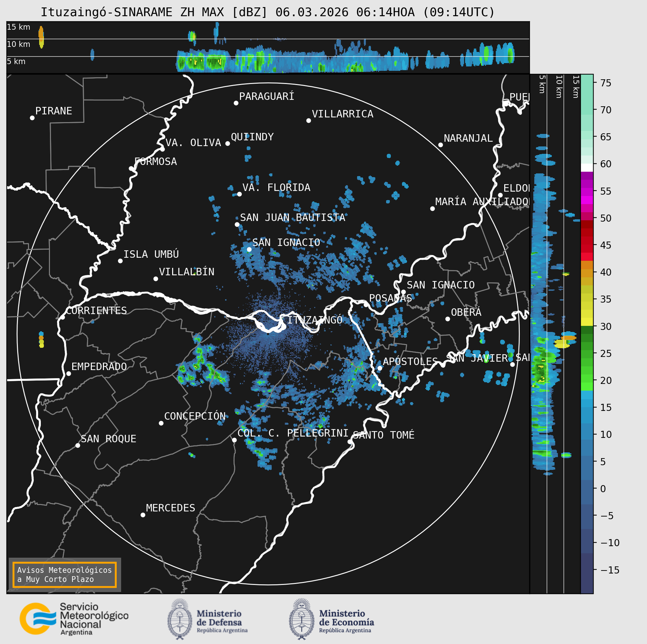Image resolution: width=647 pixels, height=644 pixels.
Task: Click the Ministerio de Defensa coat of arms
Action: 180,619
